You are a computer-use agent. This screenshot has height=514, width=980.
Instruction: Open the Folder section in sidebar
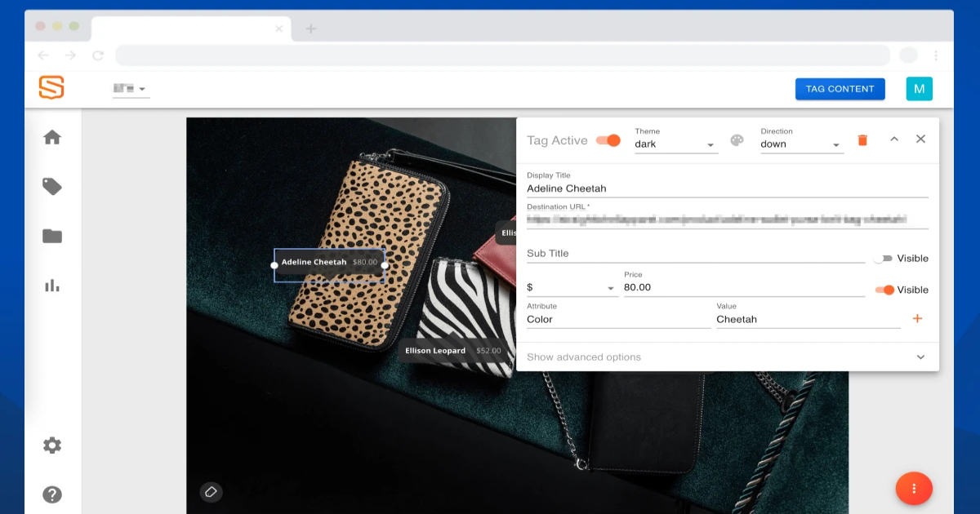click(x=52, y=237)
